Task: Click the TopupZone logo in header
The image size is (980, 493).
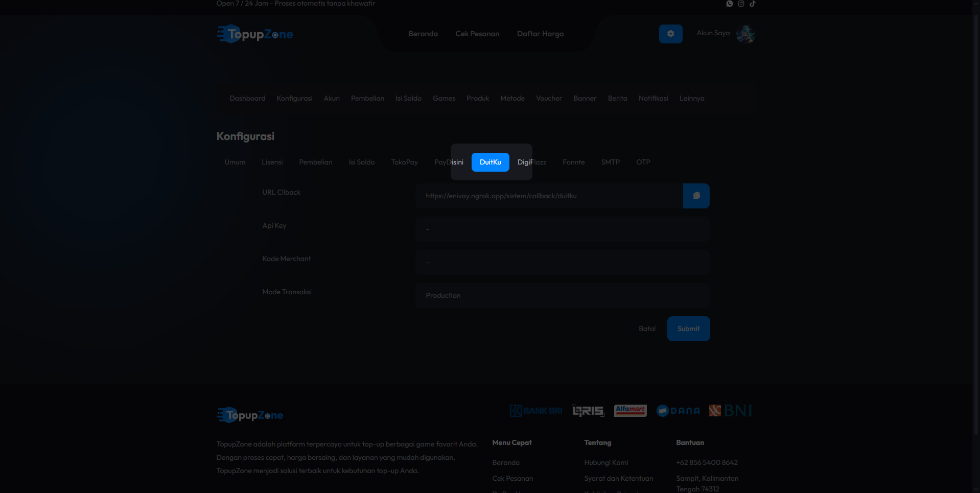Action: click(255, 34)
